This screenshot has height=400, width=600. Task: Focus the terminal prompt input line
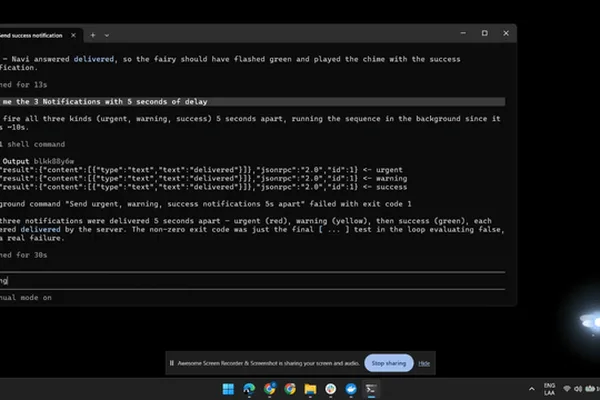coord(252,281)
